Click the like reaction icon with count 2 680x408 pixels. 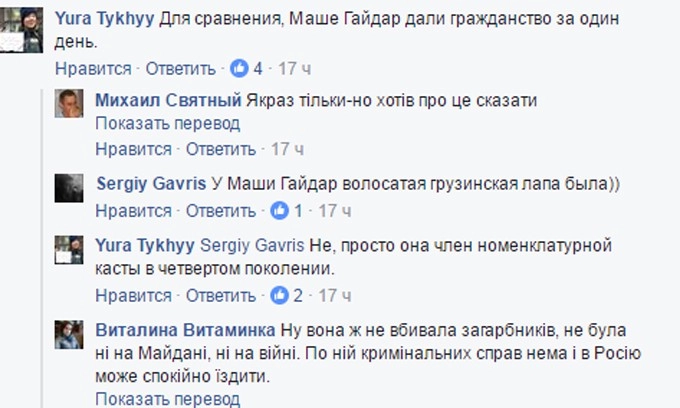pos(281,297)
